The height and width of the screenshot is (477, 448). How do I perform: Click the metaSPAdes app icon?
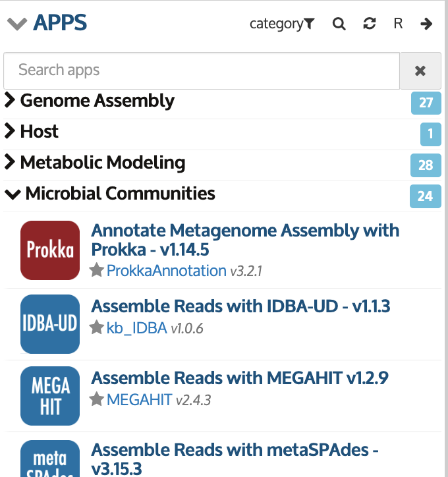tap(50, 459)
